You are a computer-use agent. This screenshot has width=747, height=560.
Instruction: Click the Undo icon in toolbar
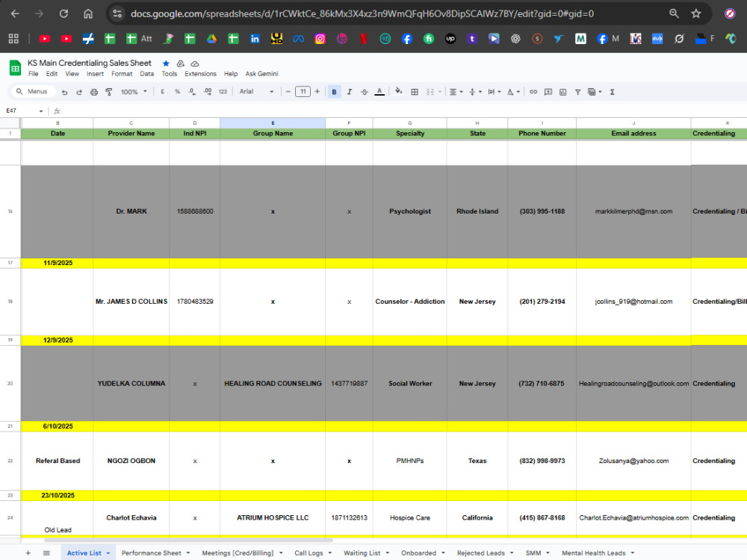point(65,92)
